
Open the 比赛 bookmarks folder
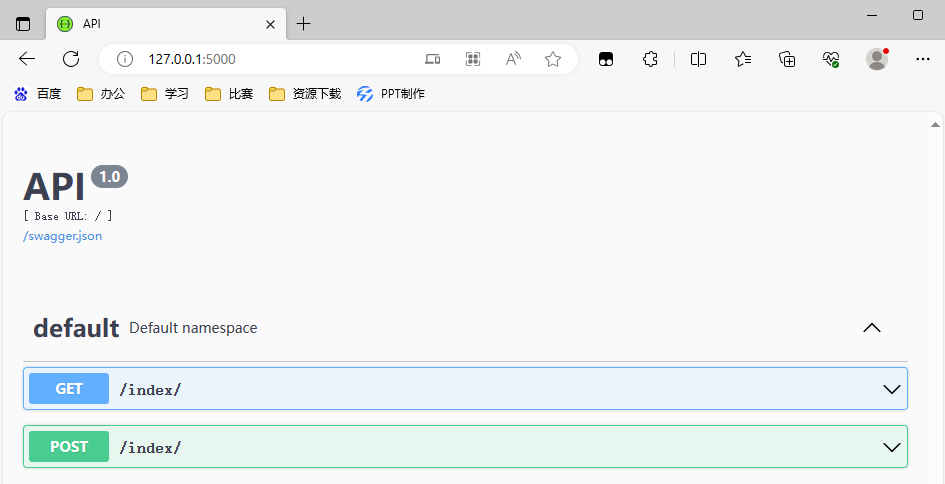[x=228, y=94]
